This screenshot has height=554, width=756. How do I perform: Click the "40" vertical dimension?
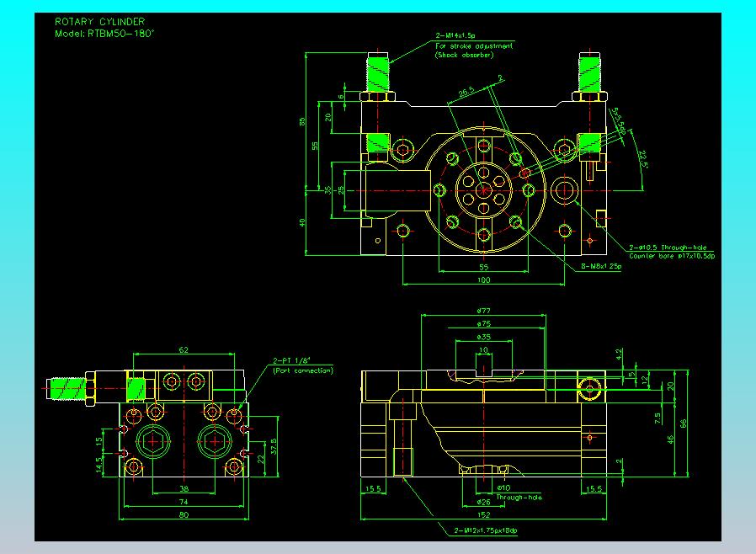(302, 223)
